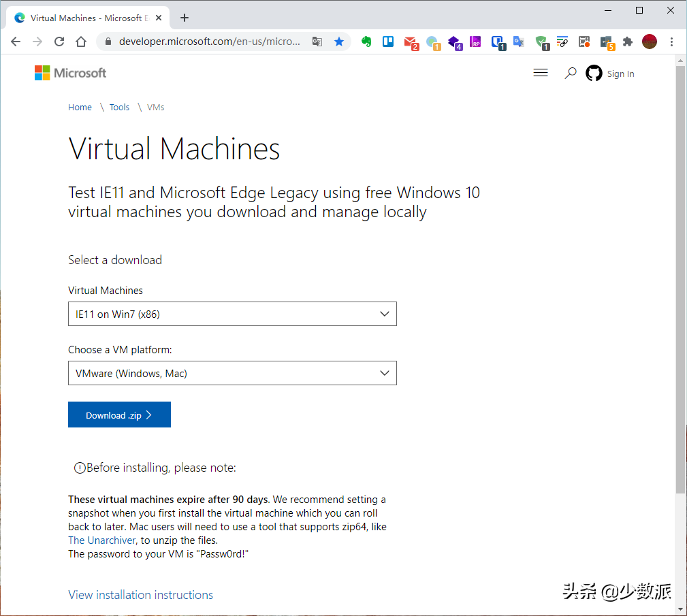687x616 pixels.
Task: Click the Evernote extension icon
Action: (366, 42)
